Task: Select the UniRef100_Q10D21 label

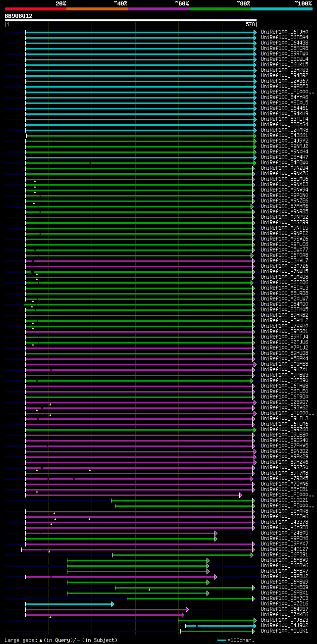Action: (x=284, y=500)
